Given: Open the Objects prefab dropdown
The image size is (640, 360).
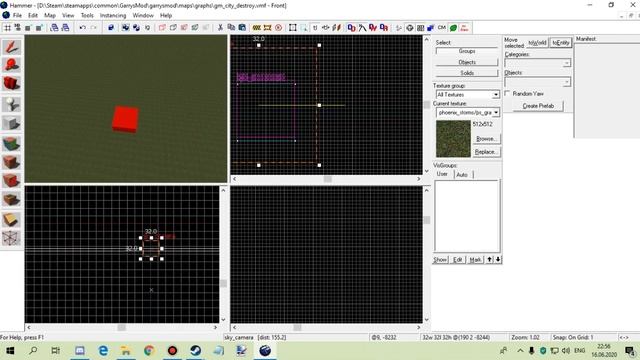Looking at the screenshot, I should point(538,82).
